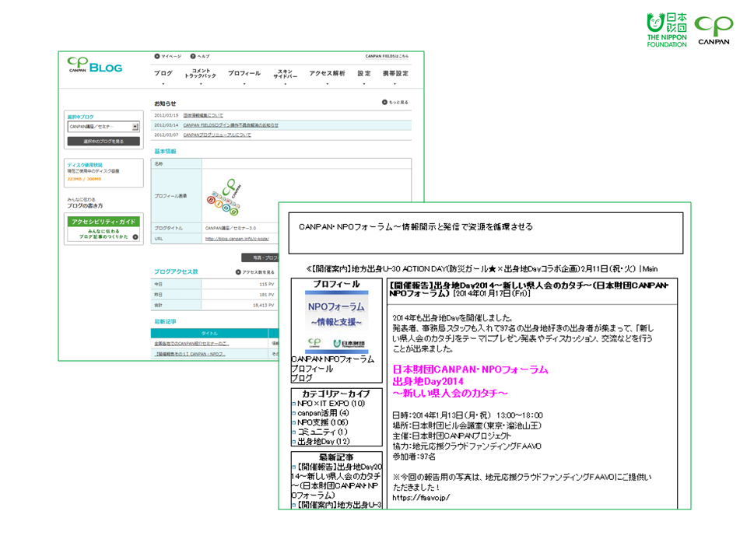Screen dimensions: 747x560
Task: Open the コメント トラックバック menu
Action: 200,73
